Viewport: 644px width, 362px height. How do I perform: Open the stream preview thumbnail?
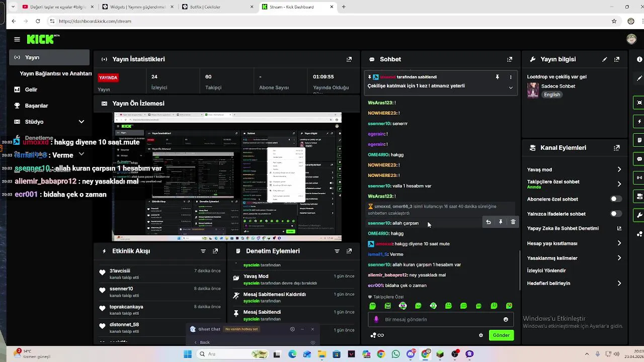[x=228, y=177]
